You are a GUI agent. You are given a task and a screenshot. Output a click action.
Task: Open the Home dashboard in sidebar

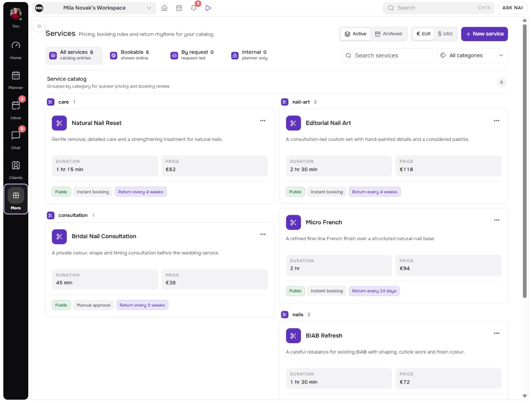pyautogui.click(x=16, y=50)
